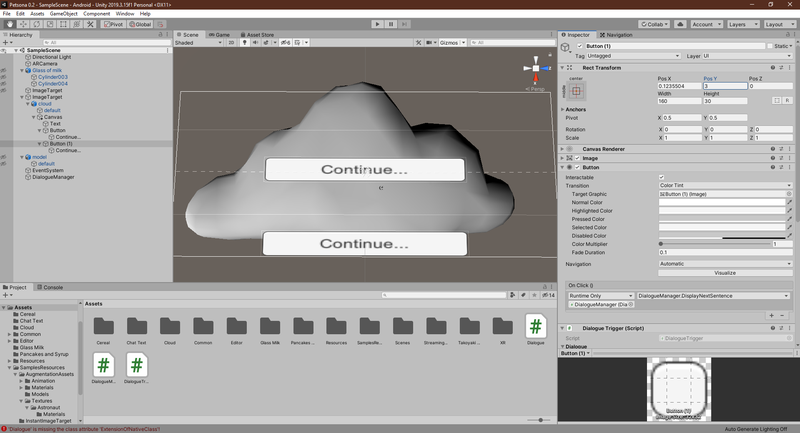Image resolution: width=800 pixels, height=433 pixels.
Task: Open the anchor presets box
Action: pyautogui.click(x=577, y=90)
